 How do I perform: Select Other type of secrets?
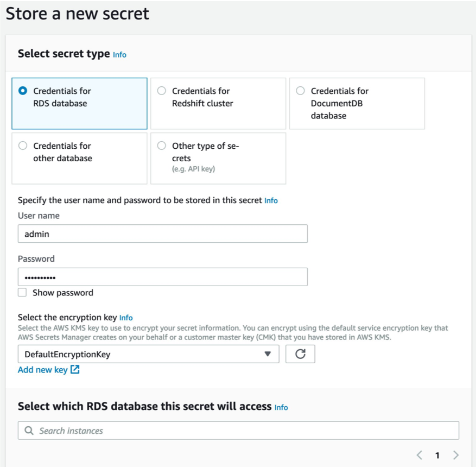[x=161, y=146]
